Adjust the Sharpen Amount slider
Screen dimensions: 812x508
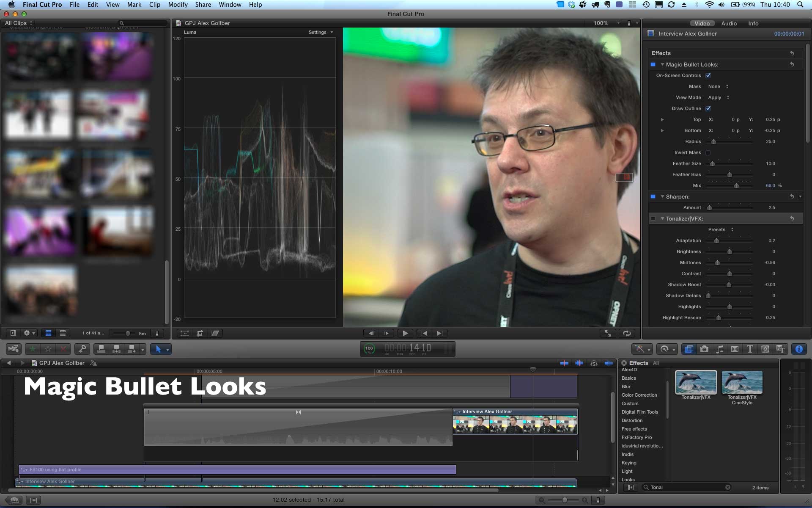click(709, 207)
